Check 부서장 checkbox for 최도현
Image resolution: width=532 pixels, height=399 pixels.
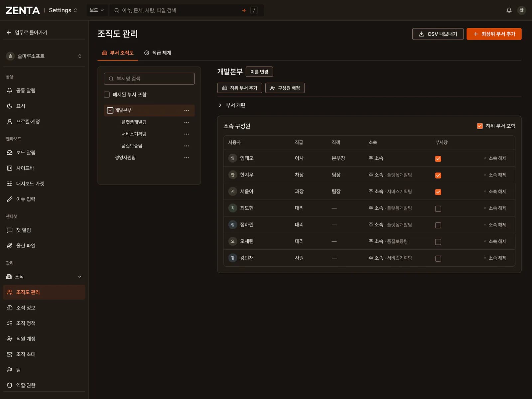[438, 209]
